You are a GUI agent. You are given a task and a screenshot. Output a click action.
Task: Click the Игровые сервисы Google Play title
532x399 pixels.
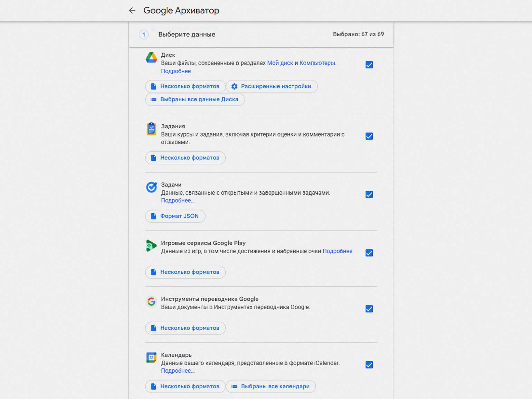203,243
